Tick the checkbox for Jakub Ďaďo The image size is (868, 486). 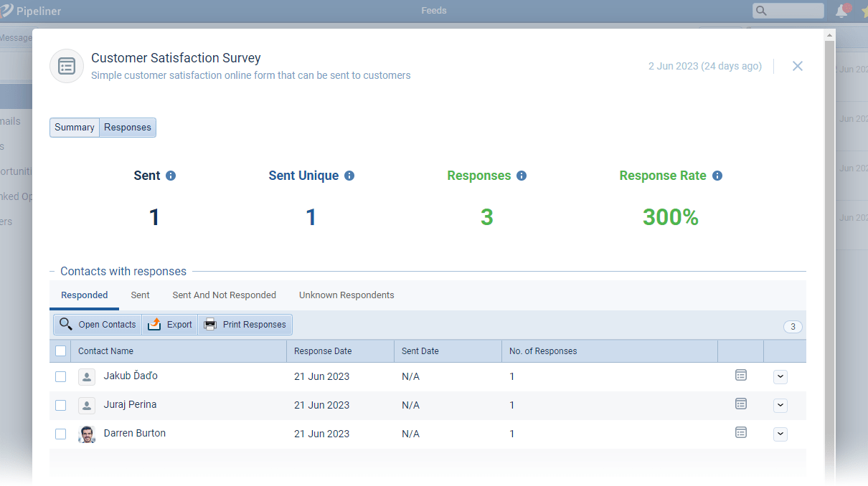coord(61,376)
